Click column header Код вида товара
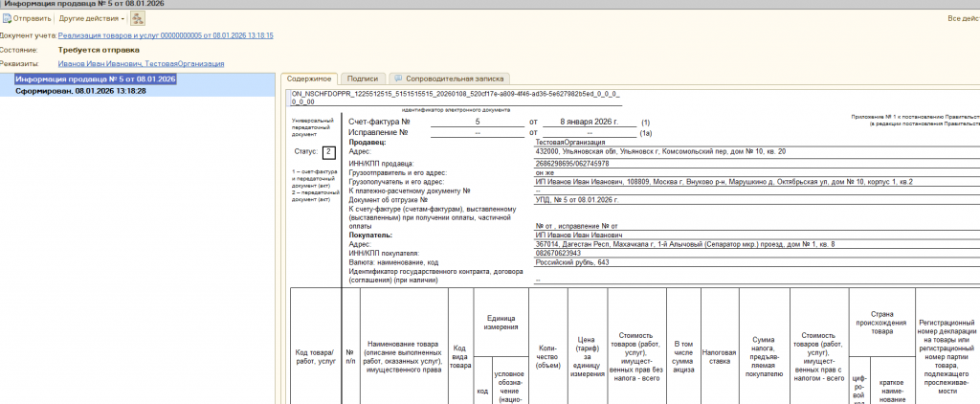Screen dimensions: 980x404 (460, 356)
